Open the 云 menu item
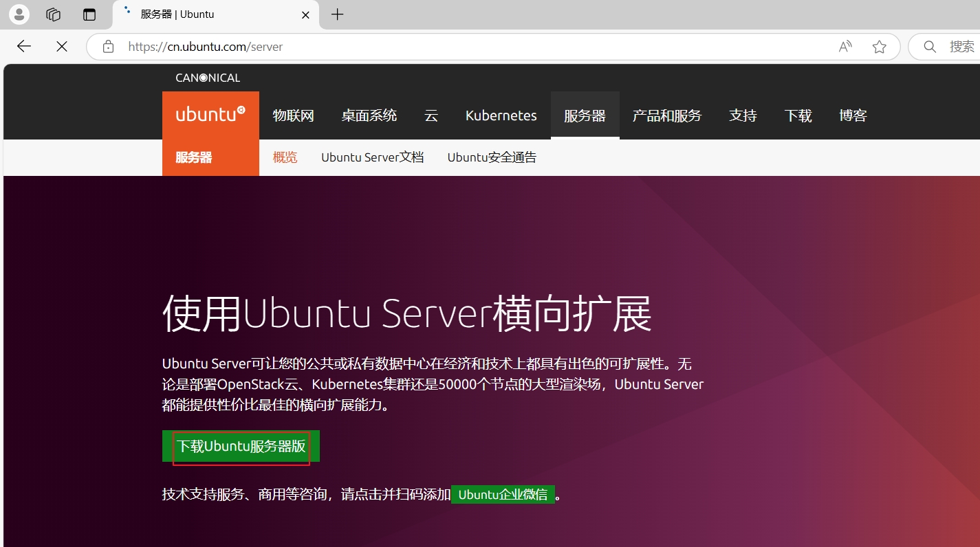 click(x=431, y=115)
